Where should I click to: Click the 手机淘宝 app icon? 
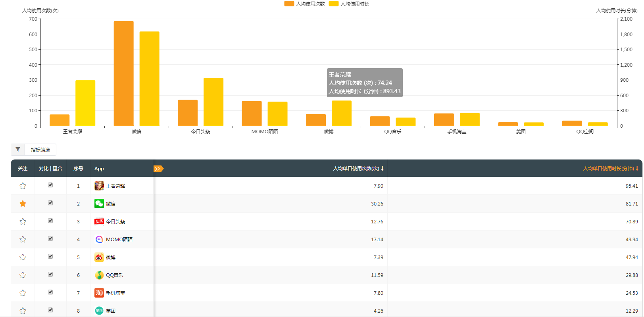coord(99,293)
